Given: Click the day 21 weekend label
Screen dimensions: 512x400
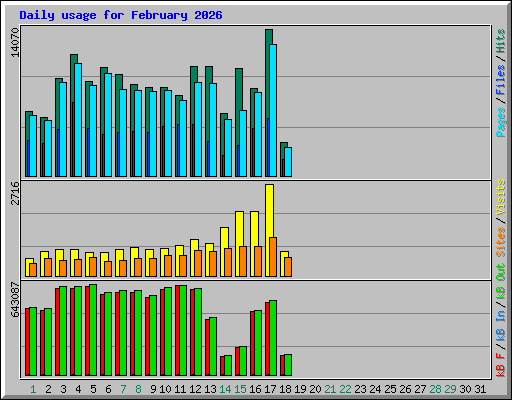Looking at the screenshot, I should pyautogui.click(x=330, y=389).
